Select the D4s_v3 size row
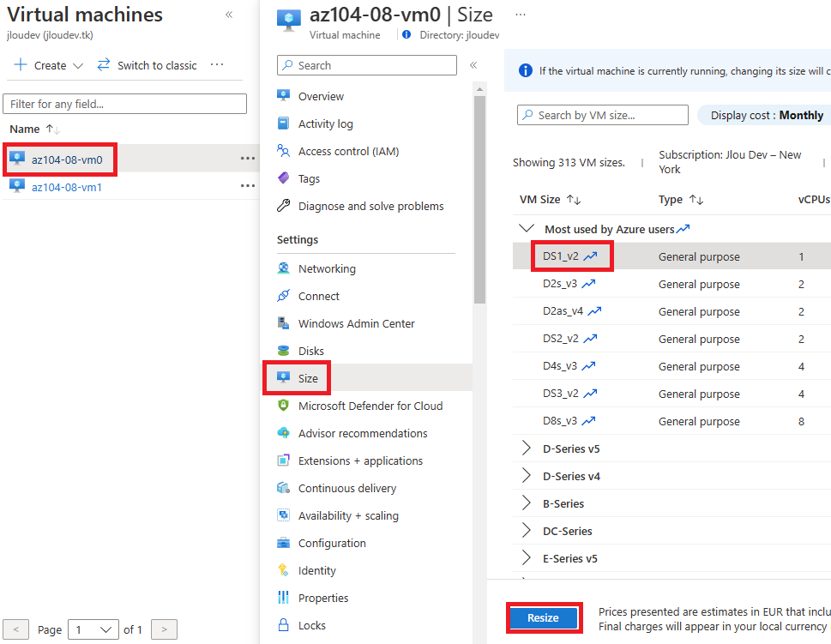This screenshot has width=831, height=644. click(x=671, y=366)
